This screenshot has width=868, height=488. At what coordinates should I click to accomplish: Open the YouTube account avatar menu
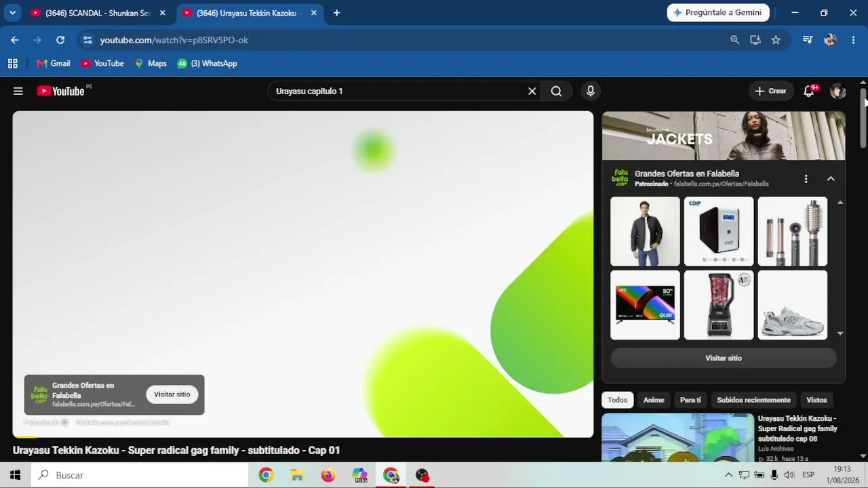click(837, 91)
